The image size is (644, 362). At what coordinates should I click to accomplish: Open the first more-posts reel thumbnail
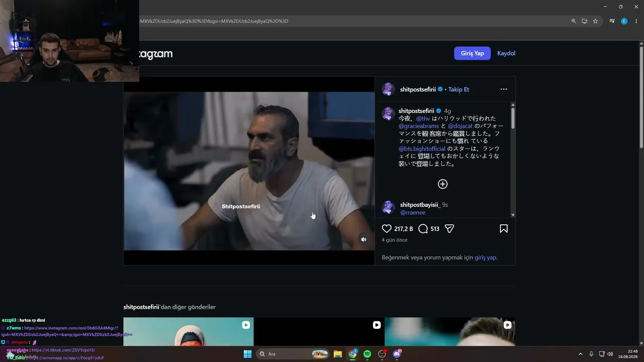pyautogui.click(x=189, y=332)
